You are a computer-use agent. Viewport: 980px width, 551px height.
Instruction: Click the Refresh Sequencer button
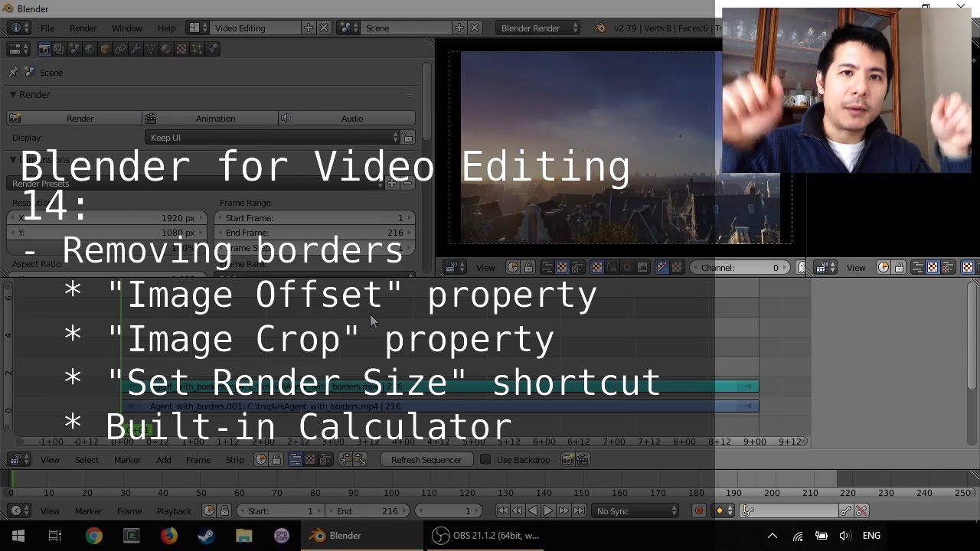pyautogui.click(x=426, y=459)
